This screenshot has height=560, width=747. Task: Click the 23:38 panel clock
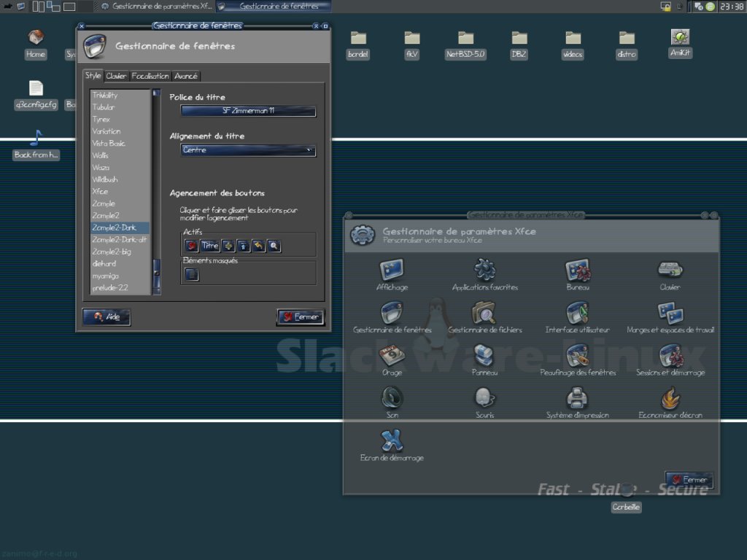732,6
